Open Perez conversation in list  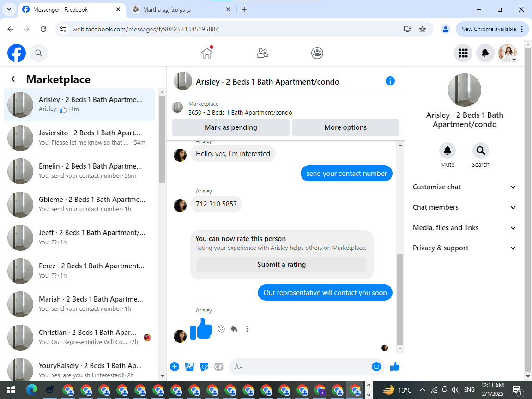[79, 271]
